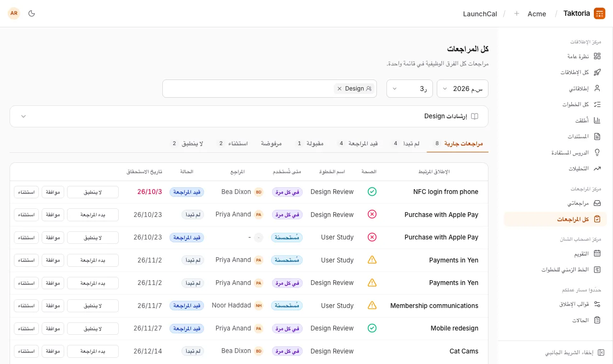Click بدء المراجعة for Cat Cams row
The width and height of the screenshot is (613, 364).
pyautogui.click(x=93, y=351)
